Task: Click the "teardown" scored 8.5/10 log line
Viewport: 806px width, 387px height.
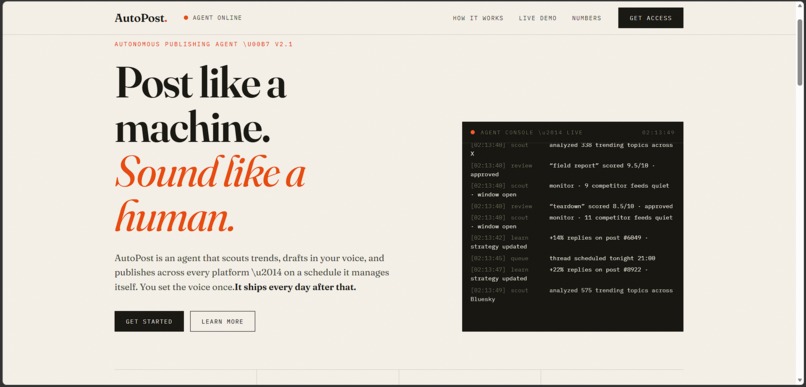Action: point(572,206)
